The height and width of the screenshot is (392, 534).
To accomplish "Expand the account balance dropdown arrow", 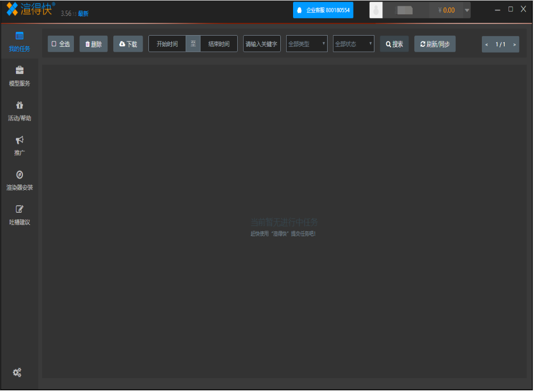I will point(466,10).
